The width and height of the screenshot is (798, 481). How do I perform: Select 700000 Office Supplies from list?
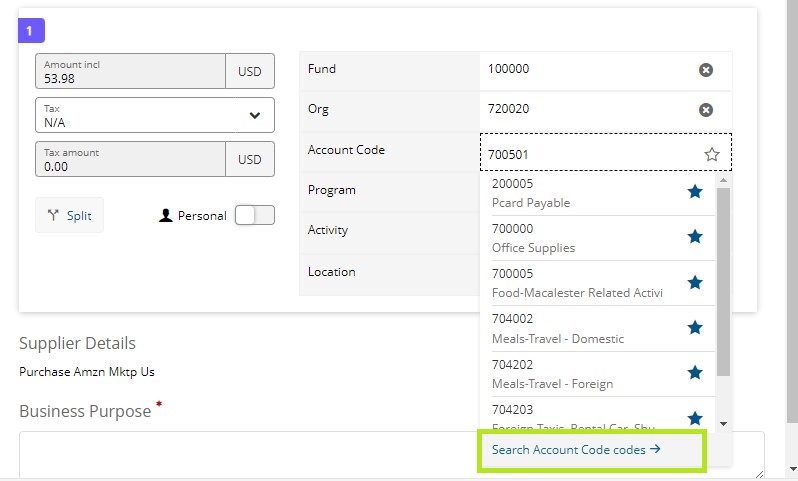pyautogui.click(x=580, y=238)
